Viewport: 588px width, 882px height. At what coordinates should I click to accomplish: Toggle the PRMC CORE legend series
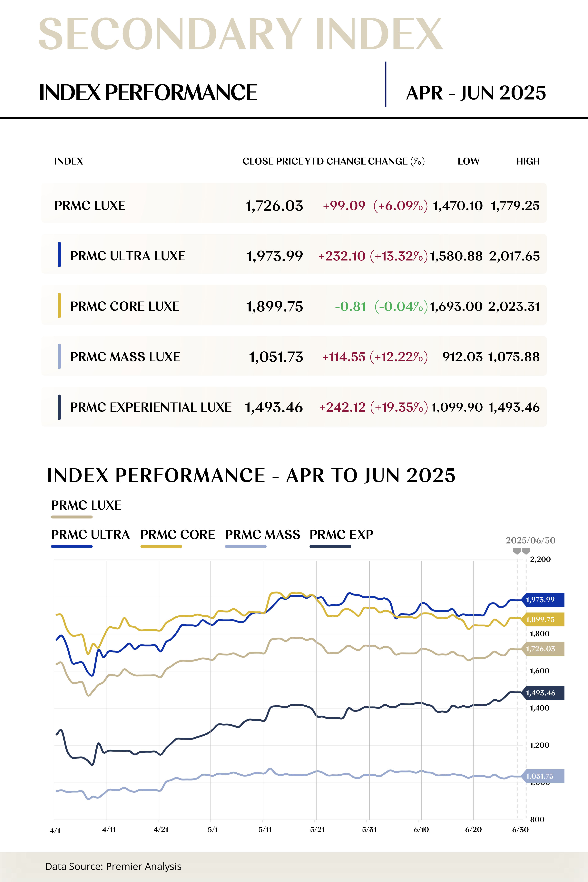[177, 534]
